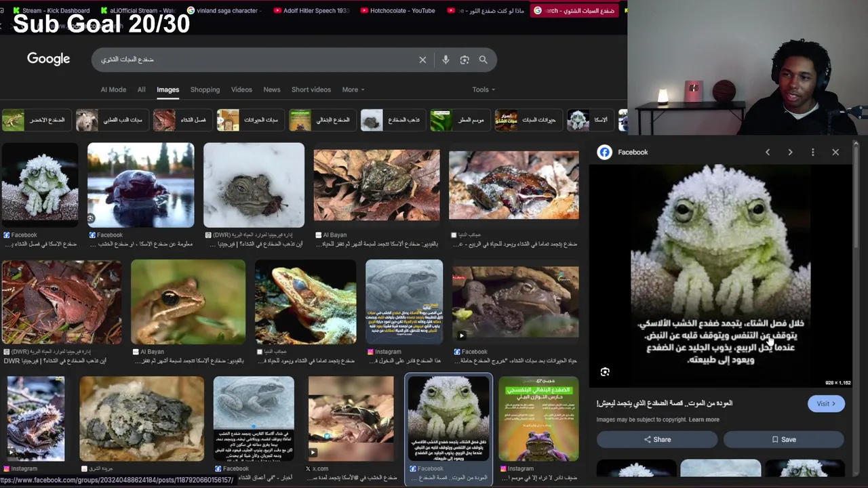The height and width of the screenshot is (488, 868).
Task: Open the Short videos tab
Action: coord(311,89)
